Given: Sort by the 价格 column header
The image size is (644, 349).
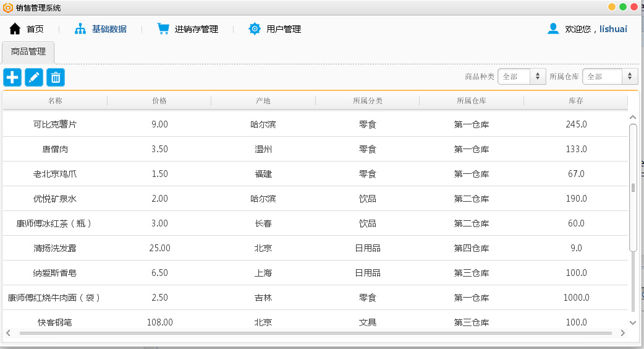Looking at the screenshot, I should 159,101.
